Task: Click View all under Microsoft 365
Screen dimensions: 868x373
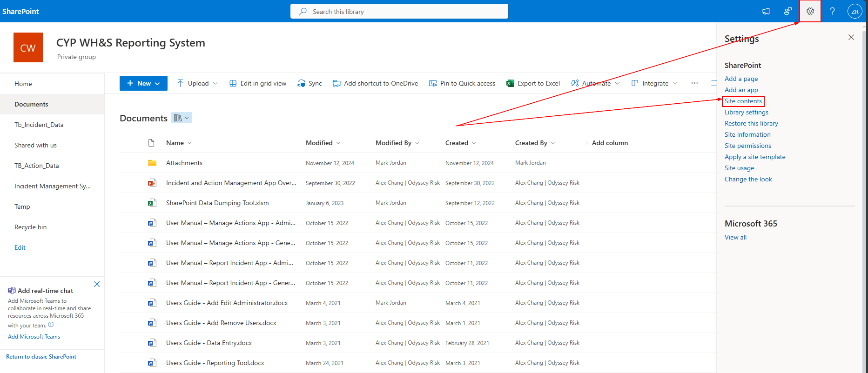Action: coord(735,237)
